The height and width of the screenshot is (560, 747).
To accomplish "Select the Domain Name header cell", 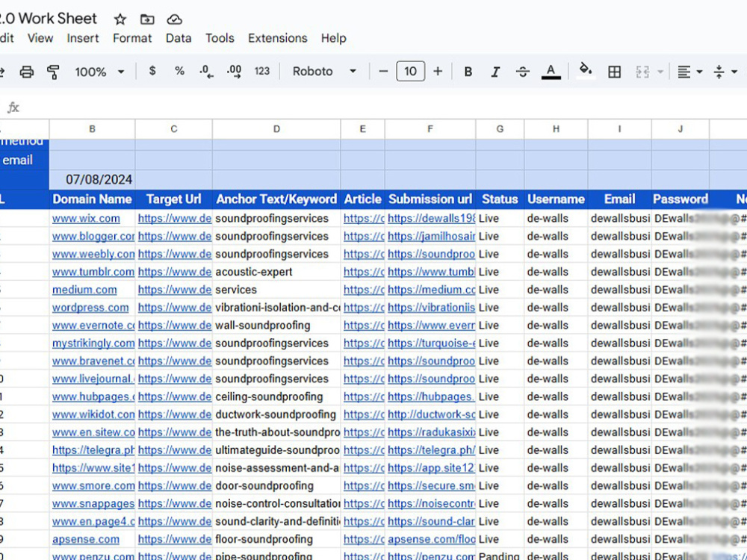I will [92, 199].
